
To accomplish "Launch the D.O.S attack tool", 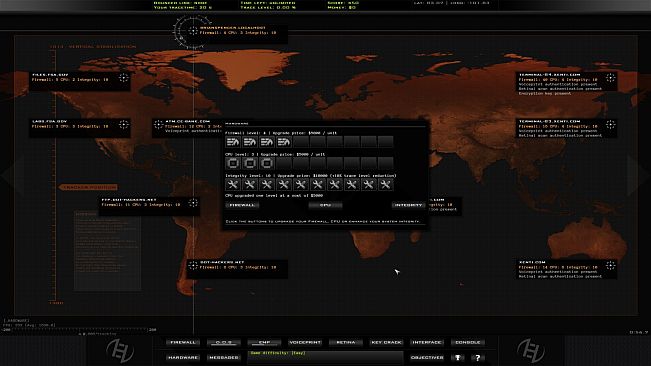I will (223, 342).
